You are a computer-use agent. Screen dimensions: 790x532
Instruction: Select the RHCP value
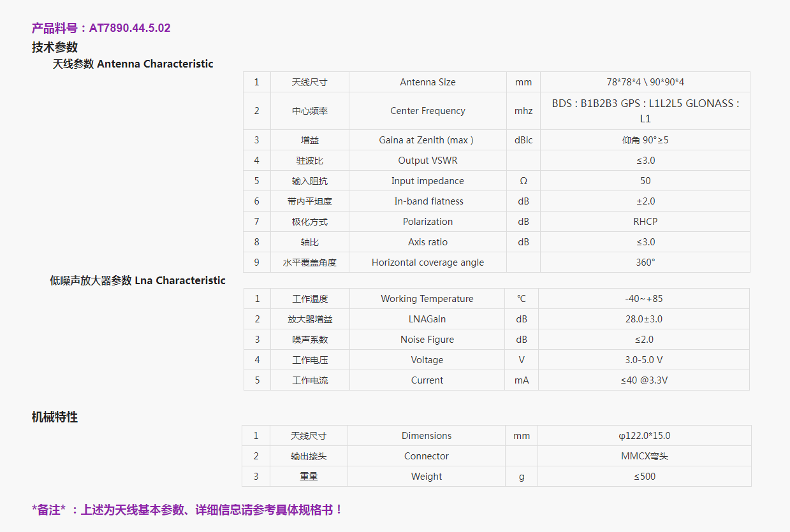point(645,222)
